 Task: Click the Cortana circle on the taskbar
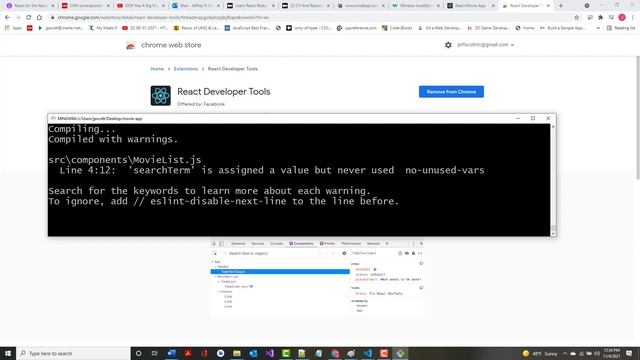[138, 353]
